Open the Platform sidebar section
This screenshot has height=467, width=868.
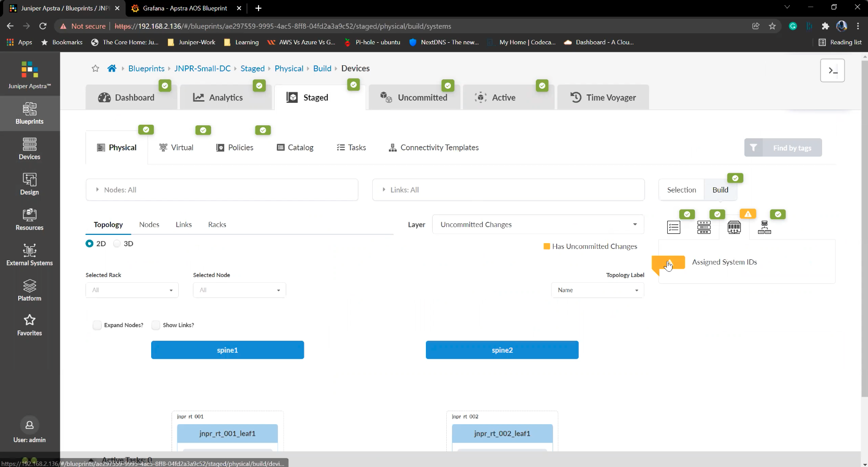tap(30, 290)
